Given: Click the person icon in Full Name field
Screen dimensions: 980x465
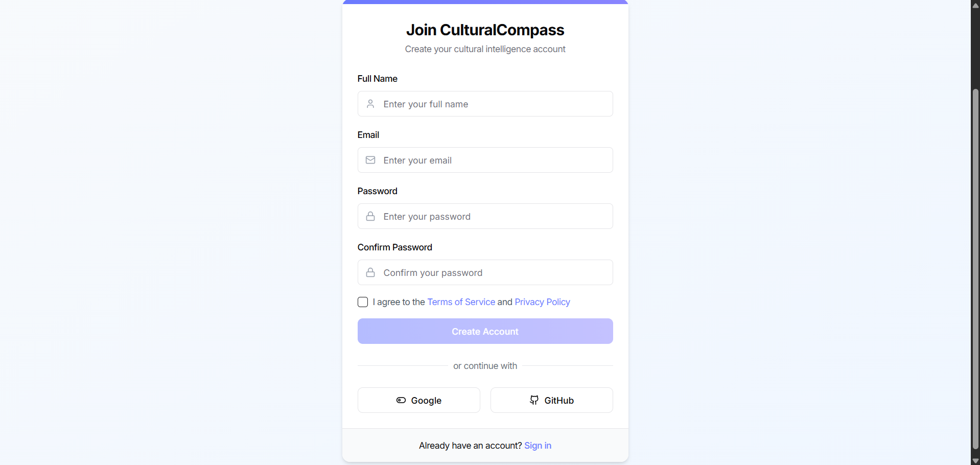Looking at the screenshot, I should [370, 104].
